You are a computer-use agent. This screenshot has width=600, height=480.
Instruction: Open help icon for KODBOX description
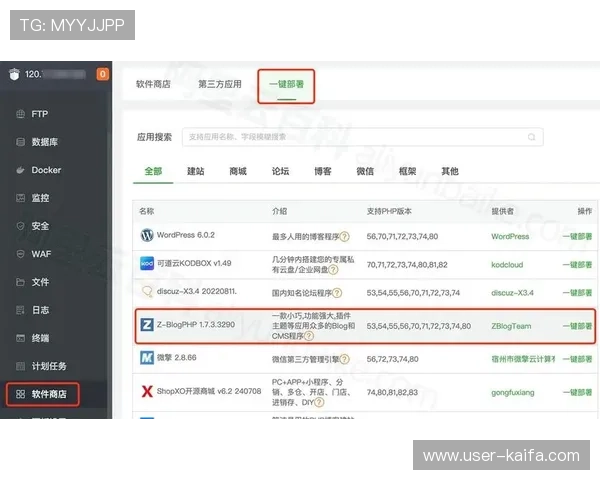(x=333, y=270)
